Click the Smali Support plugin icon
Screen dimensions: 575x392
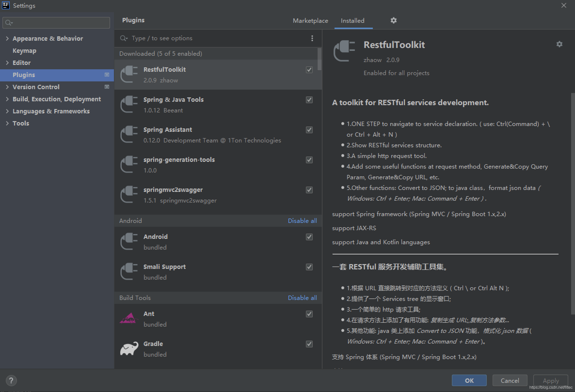tap(129, 272)
